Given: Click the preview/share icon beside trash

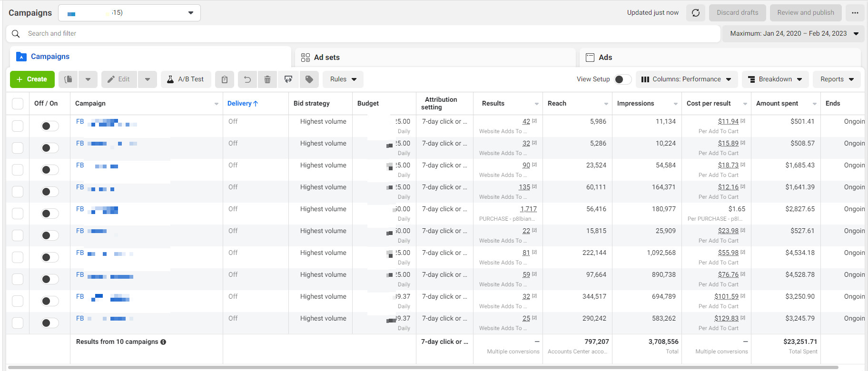Looking at the screenshot, I should point(288,79).
